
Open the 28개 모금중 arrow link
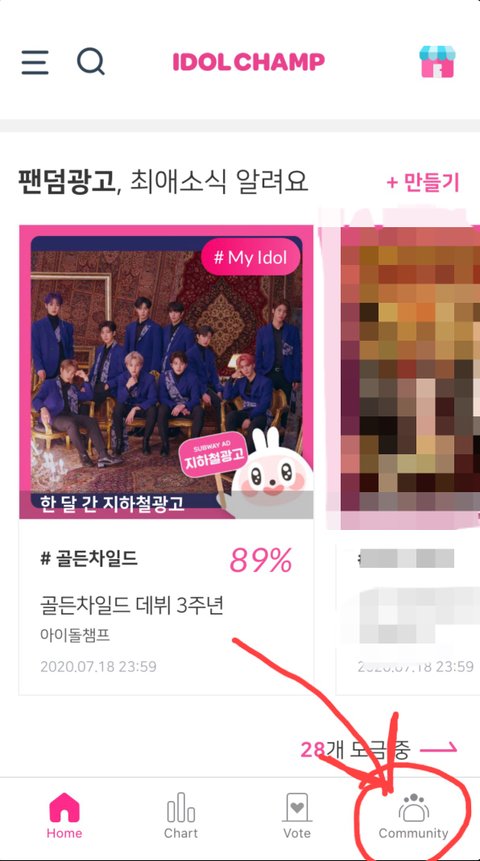(x=379, y=748)
